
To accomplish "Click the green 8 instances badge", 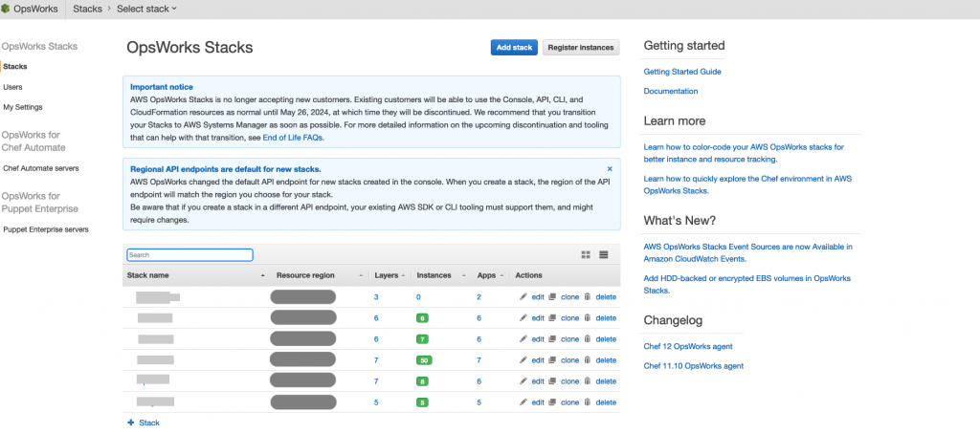I will pyautogui.click(x=422, y=381).
